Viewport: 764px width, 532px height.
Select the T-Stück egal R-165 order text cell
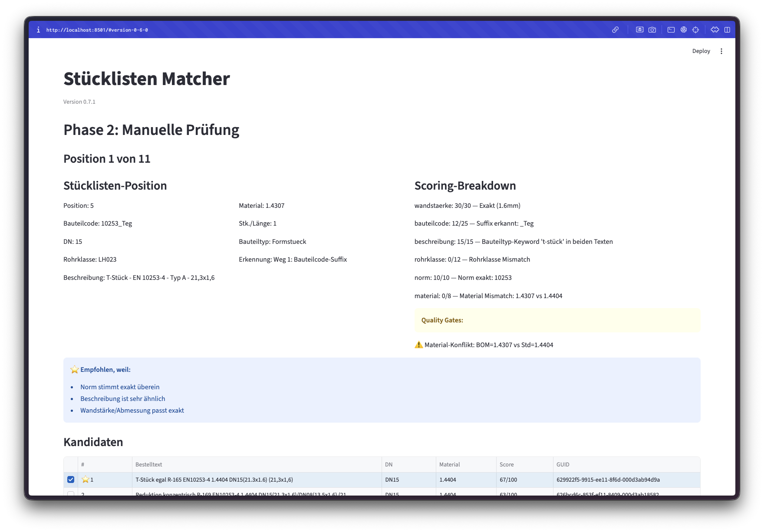coord(214,479)
